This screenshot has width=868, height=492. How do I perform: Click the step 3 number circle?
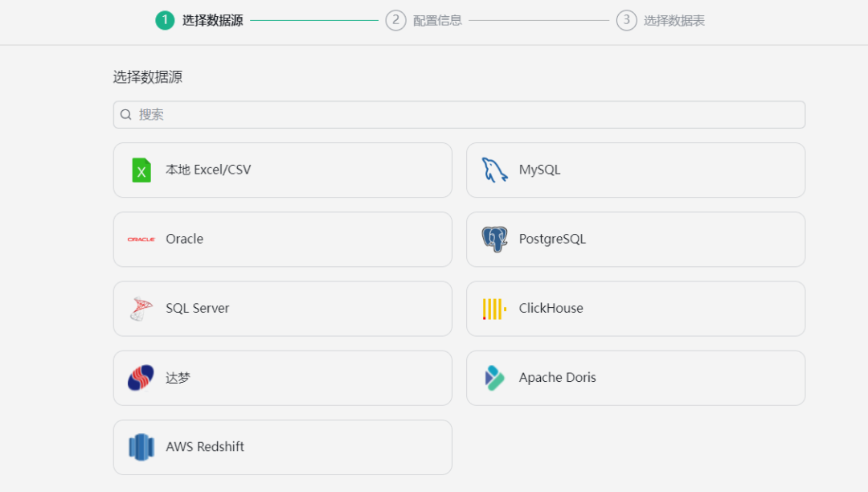coord(626,20)
